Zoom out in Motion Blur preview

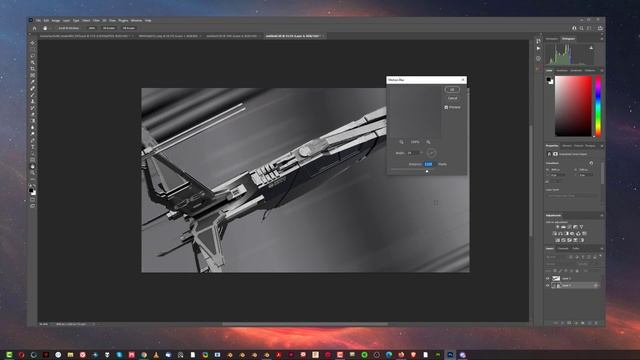click(x=401, y=142)
